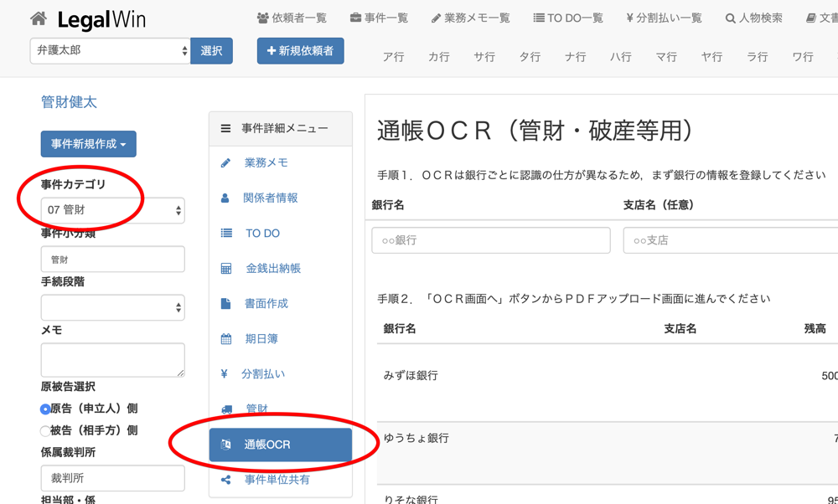This screenshot has width=838, height=504.
Task: Click the yen icon beside 分割払い
Action: tap(224, 374)
